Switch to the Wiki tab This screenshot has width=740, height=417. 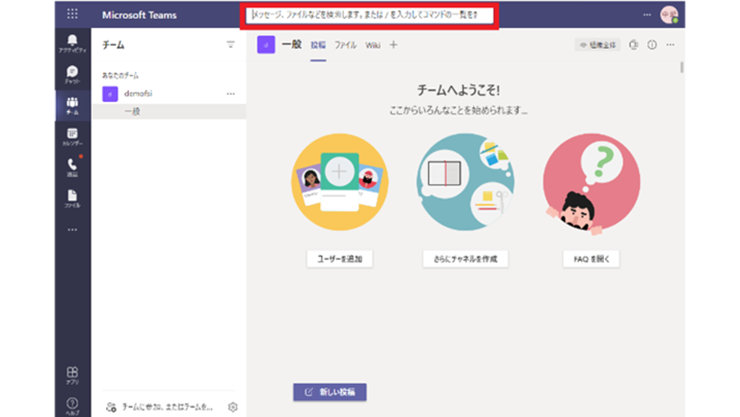coord(373,45)
